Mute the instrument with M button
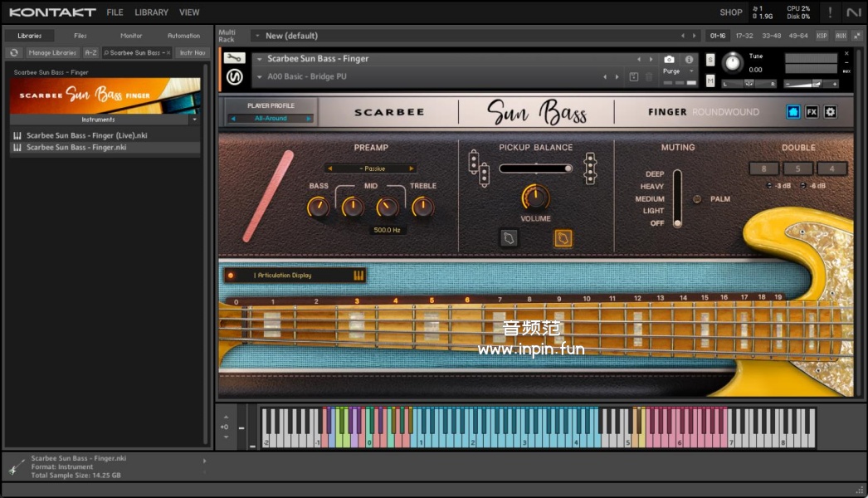 (710, 80)
